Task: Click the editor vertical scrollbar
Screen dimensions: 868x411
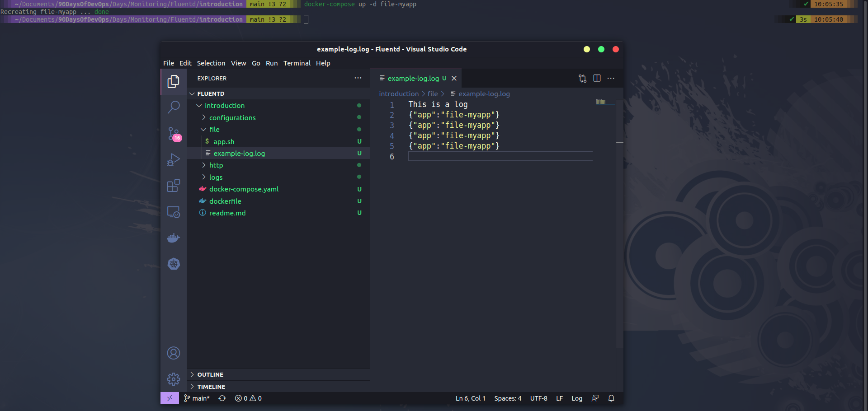Action: (x=620, y=224)
